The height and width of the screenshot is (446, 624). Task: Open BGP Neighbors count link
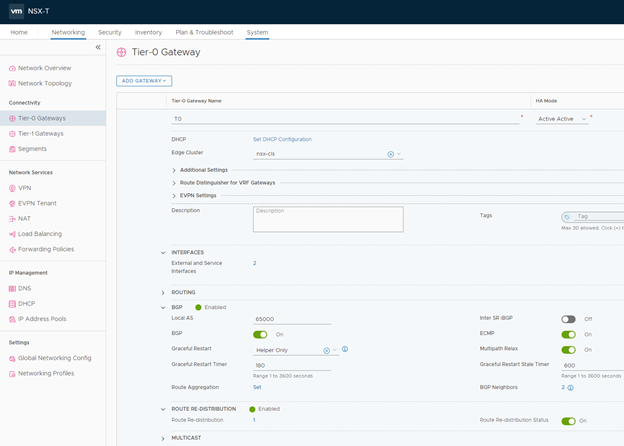coord(563,387)
